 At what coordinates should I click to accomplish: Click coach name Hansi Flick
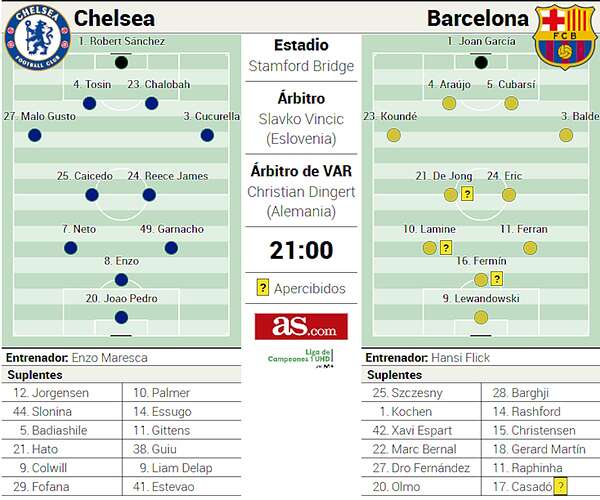point(458,357)
